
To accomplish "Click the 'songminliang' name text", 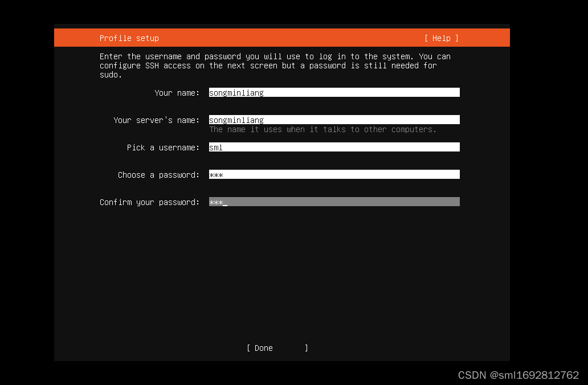I will pos(236,92).
